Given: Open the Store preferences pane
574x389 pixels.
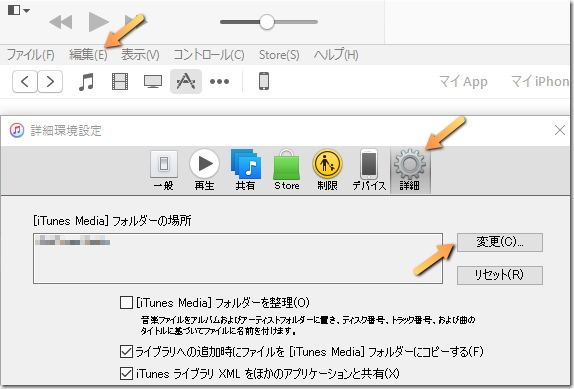Looking at the screenshot, I should pyautogui.click(x=287, y=170).
